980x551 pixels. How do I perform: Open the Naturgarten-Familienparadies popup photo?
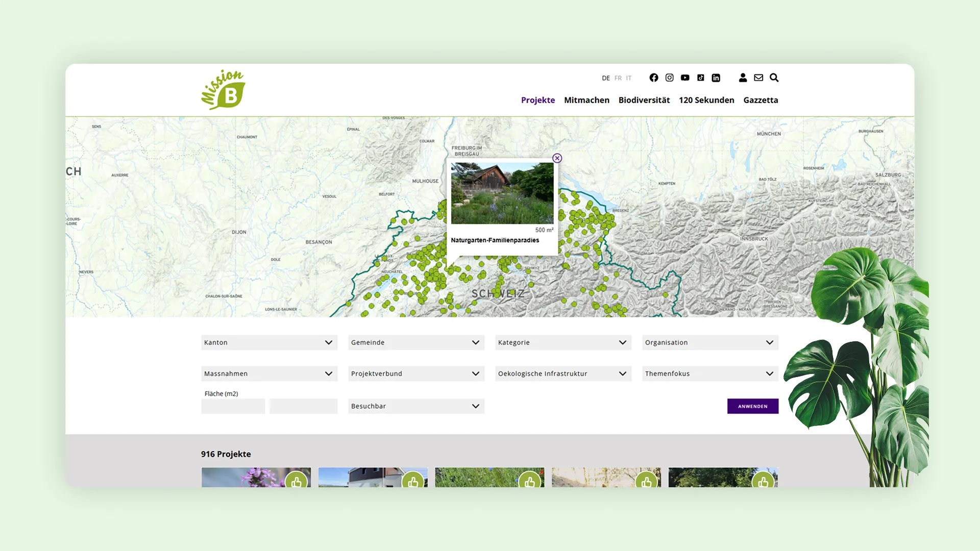[x=502, y=193]
